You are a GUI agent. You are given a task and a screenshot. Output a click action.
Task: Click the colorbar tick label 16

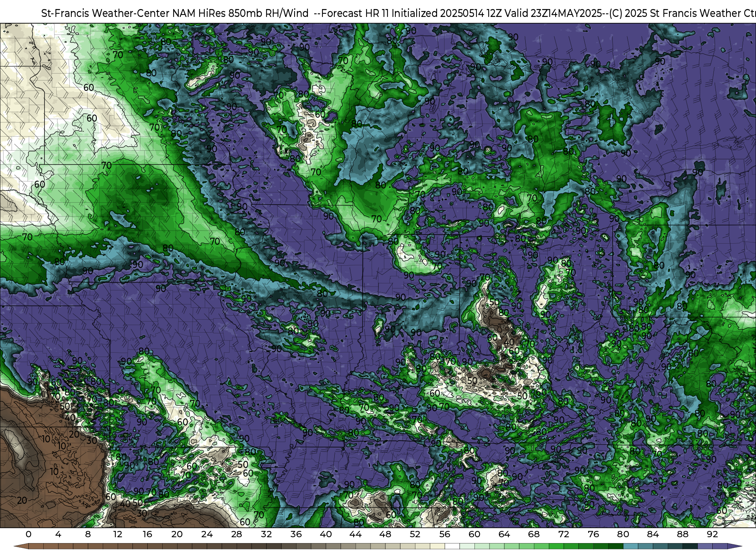(147, 534)
